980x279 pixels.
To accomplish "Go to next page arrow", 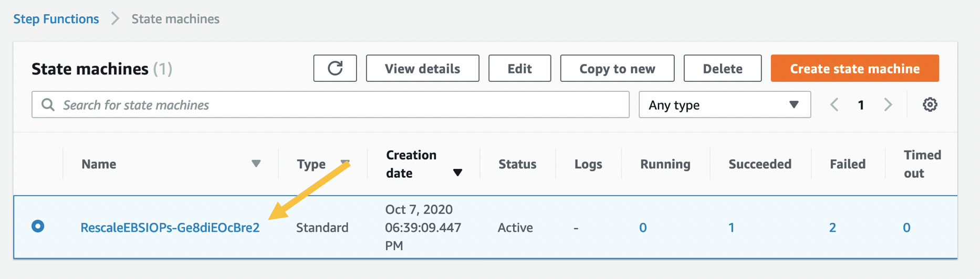I will click(x=888, y=104).
